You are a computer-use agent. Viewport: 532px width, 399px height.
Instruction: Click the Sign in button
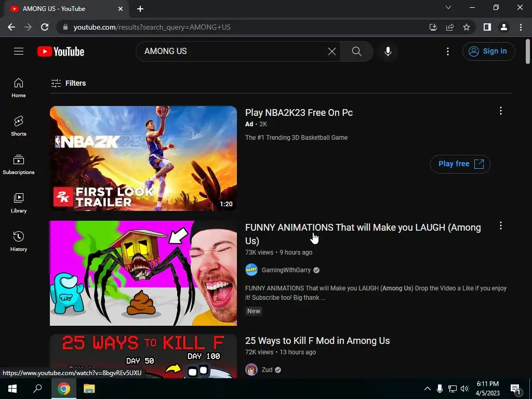pyautogui.click(x=488, y=51)
